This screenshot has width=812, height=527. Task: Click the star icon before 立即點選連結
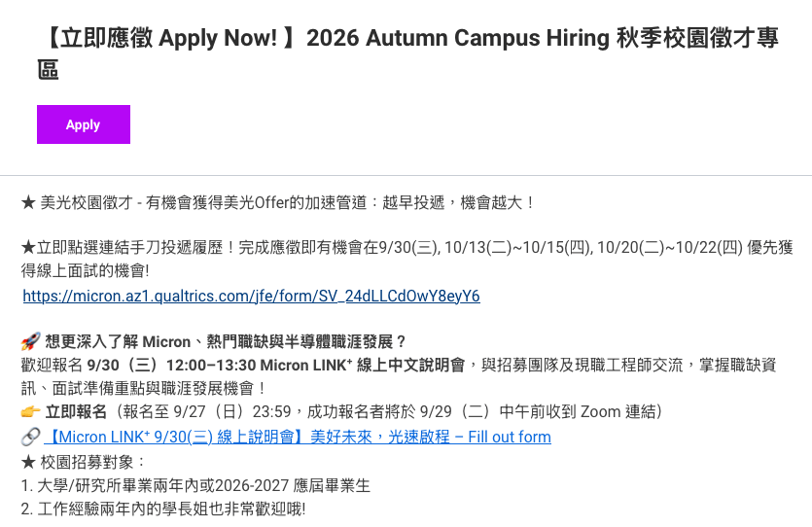(28, 247)
